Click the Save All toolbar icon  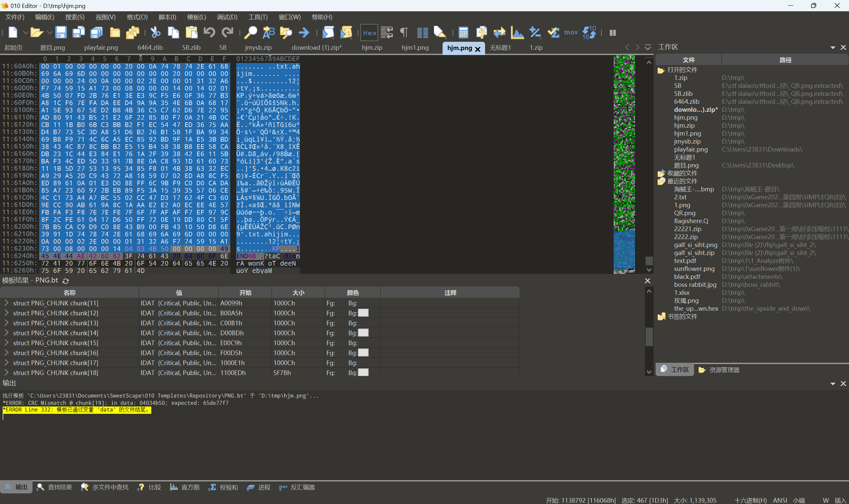(97, 32)
